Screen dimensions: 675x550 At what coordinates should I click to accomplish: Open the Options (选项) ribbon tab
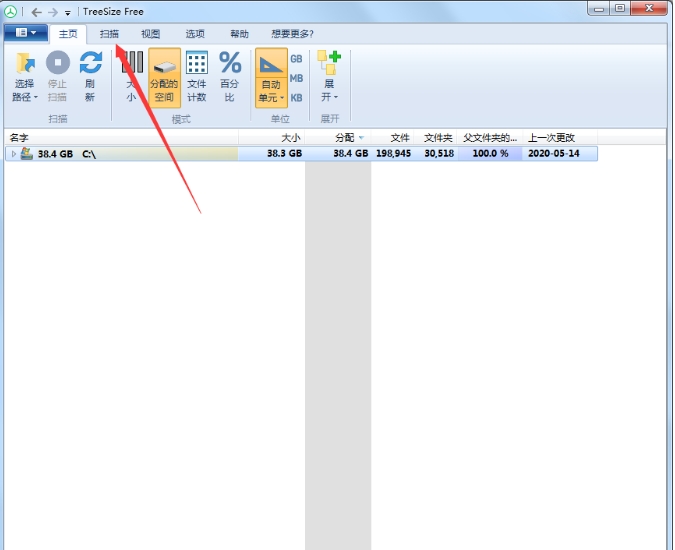click(x=195, y=34)
